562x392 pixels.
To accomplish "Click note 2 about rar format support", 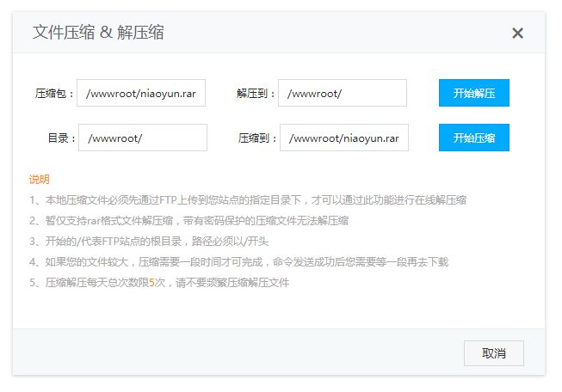I will point(188,221).
